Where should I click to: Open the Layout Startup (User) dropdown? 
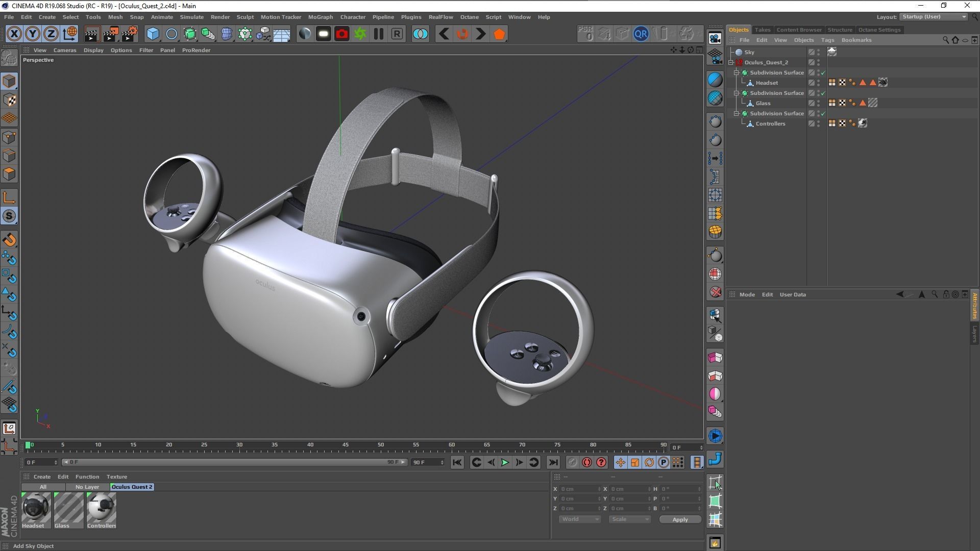934,17
